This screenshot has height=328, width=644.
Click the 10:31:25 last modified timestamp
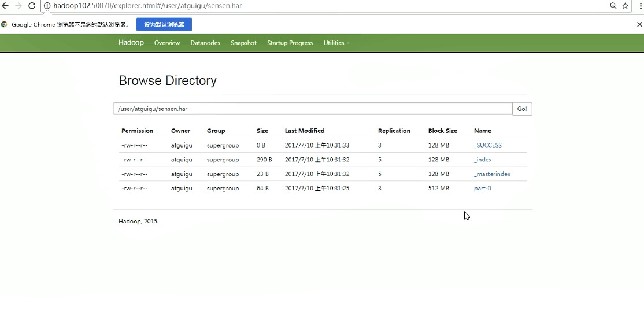317,188
